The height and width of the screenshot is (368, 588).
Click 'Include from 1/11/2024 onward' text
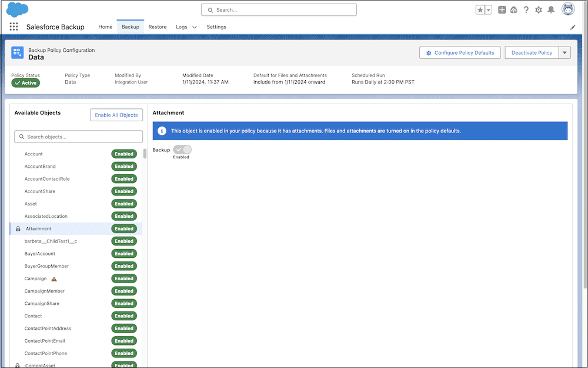[x=289, y=82]
